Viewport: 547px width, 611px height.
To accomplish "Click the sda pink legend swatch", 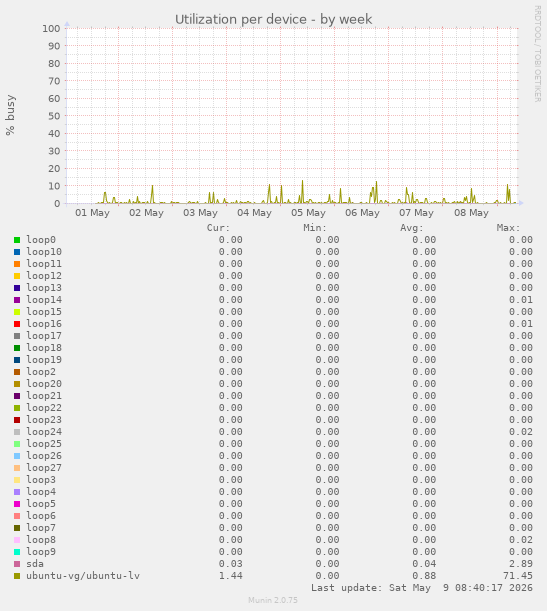I will (17, 564).
